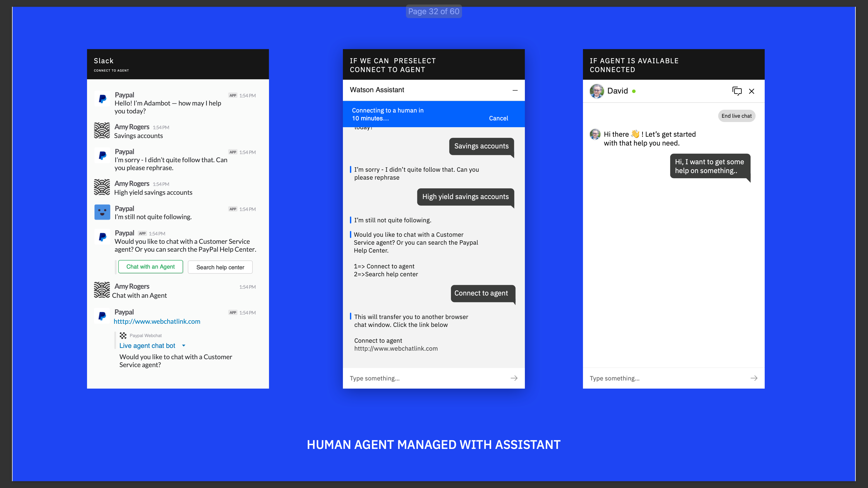Viewport: 868px width, 488px height.
Task: Click the Chat with an Agent button
Action: (x=150, y=267)
